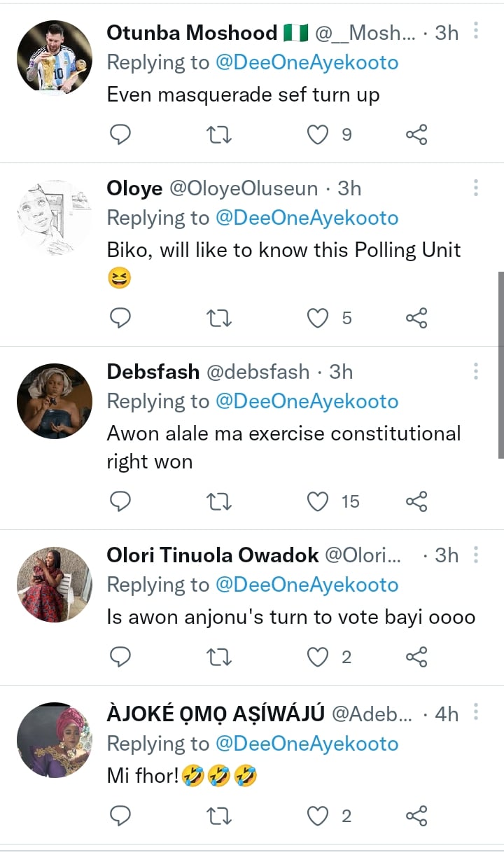Screen dimensions: 504x855
Task: Reply to ÀJOKÉ ỌMỌ AṢÍWÁJÚ's Mi fhor tweet
Action: coord(121,816)
